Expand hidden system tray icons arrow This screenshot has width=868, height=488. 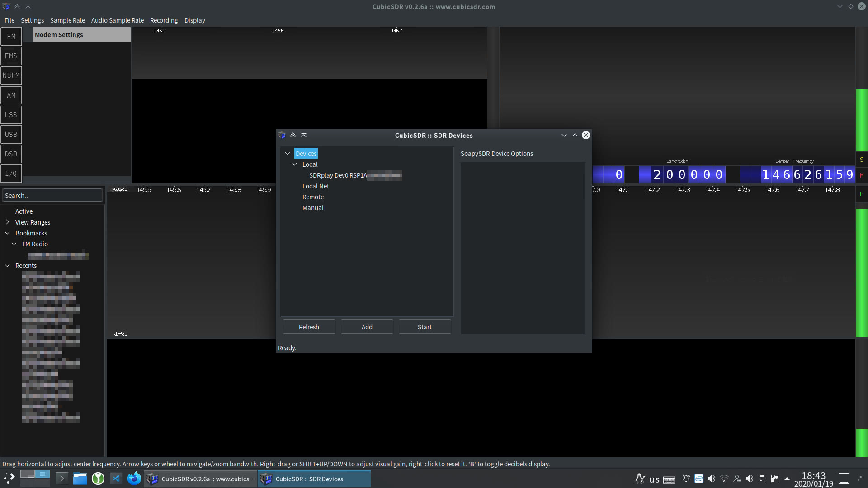[x=787, y=479]
